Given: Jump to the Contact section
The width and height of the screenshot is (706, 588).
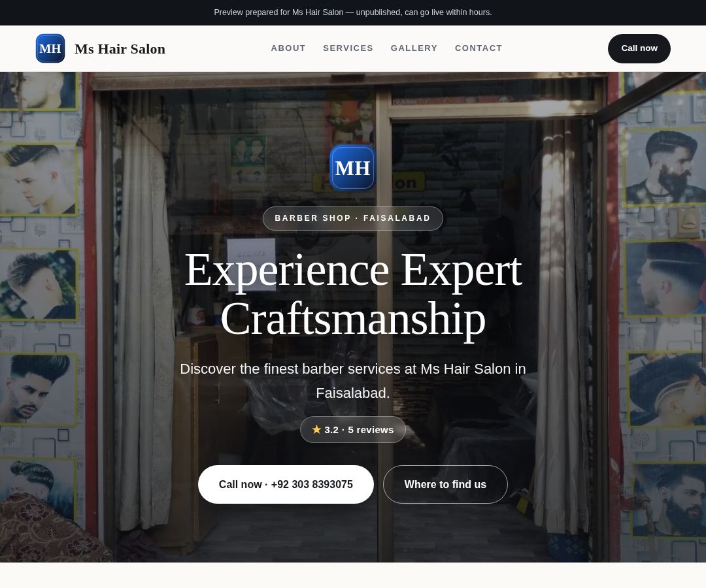Looking at the screenshot, I should point(478,48).
